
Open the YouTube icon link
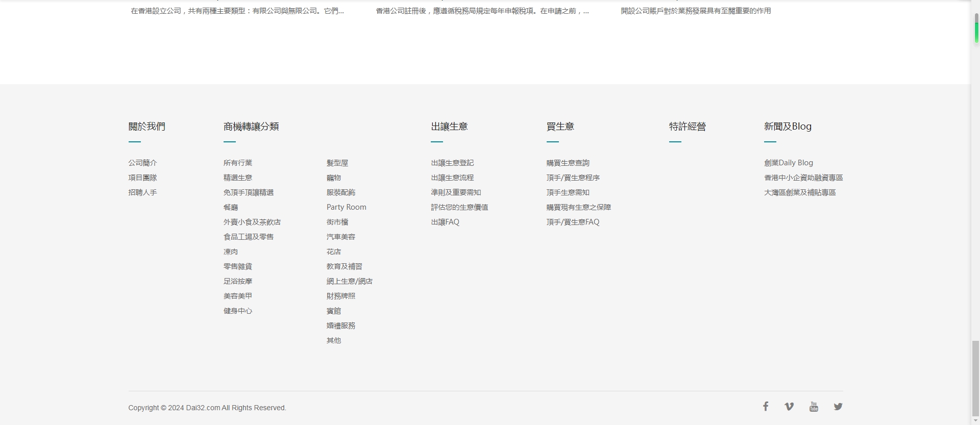(814, 407)
